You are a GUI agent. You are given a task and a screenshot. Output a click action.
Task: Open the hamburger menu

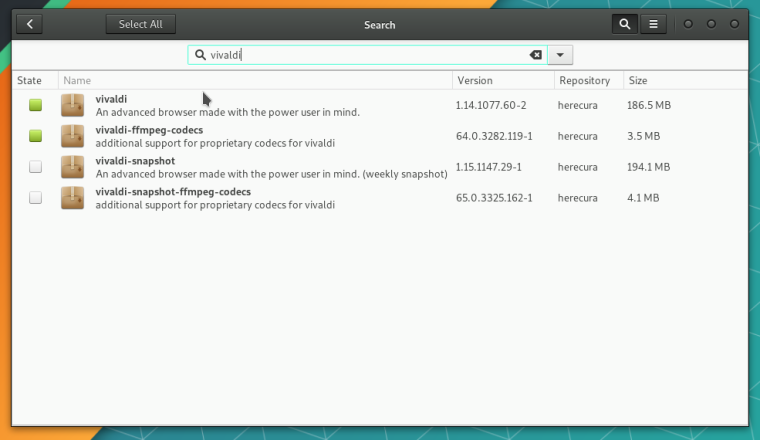653,24
